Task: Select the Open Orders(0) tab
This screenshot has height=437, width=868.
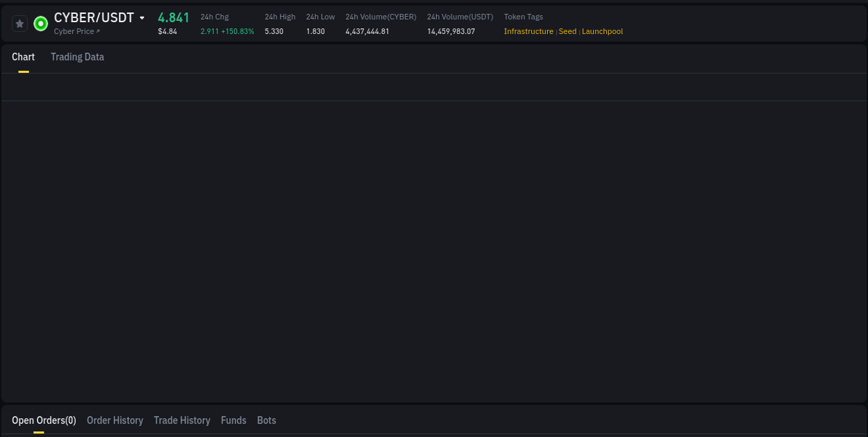Action: (44, 420)
